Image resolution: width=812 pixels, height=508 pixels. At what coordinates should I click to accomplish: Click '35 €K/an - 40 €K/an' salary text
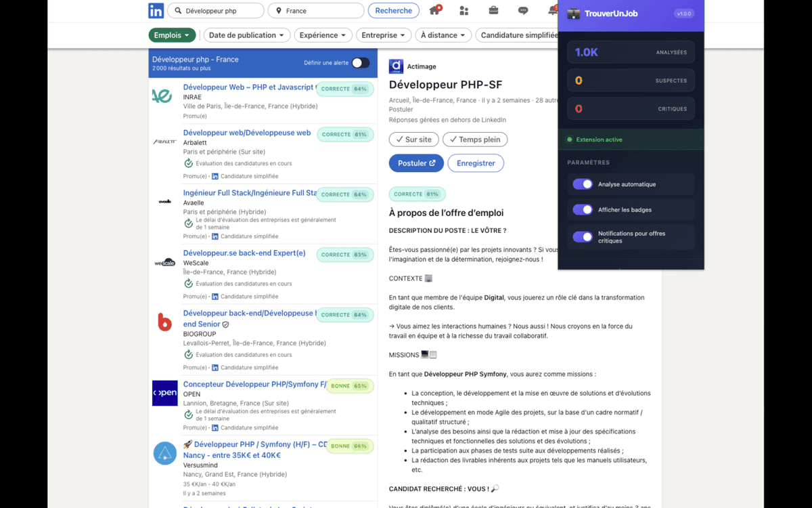tap(209, 484)
